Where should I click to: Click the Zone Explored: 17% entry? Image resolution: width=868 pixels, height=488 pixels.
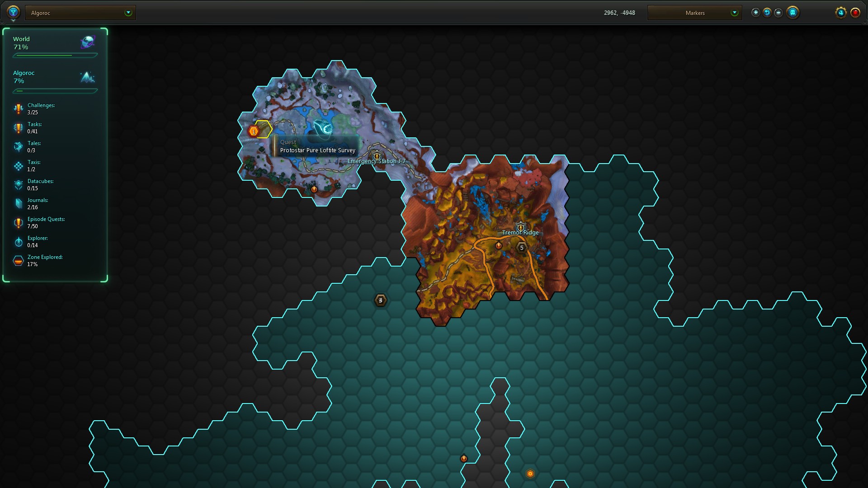[x=45, y=261]
